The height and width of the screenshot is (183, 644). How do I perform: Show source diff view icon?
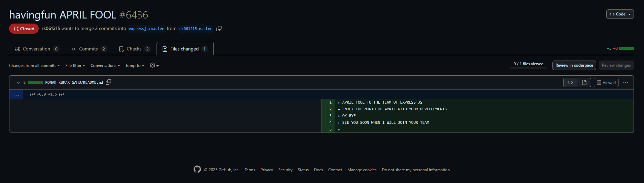point(570,82)
